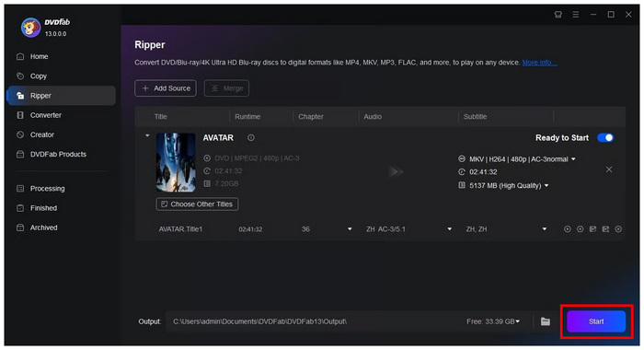Open the skin theme icon in title bar
The height and width of the screenshot is (350, 644).
(x=558, y=15)
